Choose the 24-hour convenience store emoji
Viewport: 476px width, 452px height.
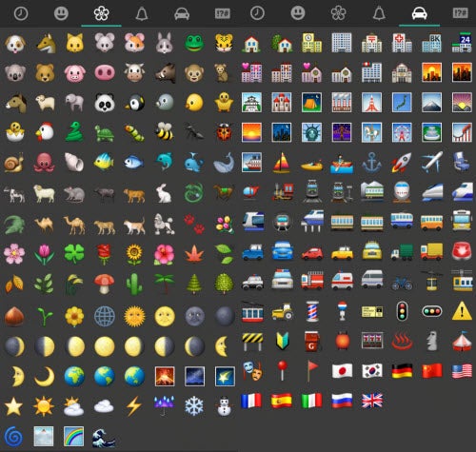click(x=462, y=42)
